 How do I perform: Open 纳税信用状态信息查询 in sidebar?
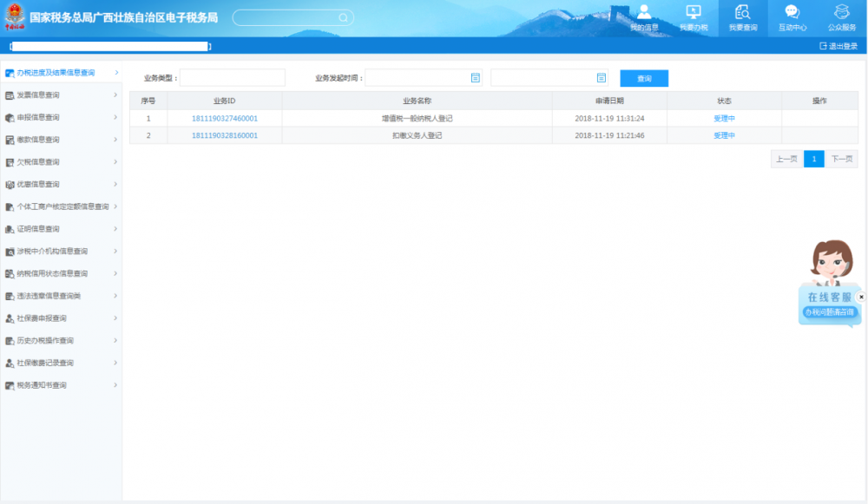pyautogui.click(x=61, y=273)
